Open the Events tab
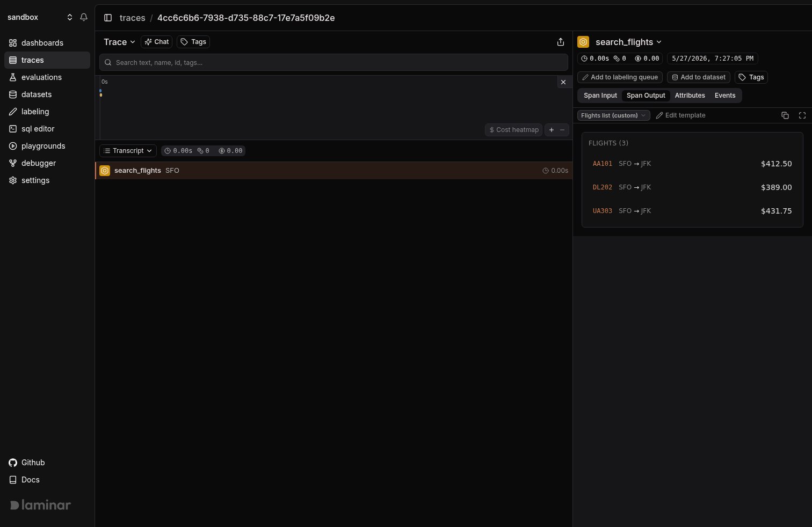This screenshot has height=527, width=812. [x=725, y=96]
